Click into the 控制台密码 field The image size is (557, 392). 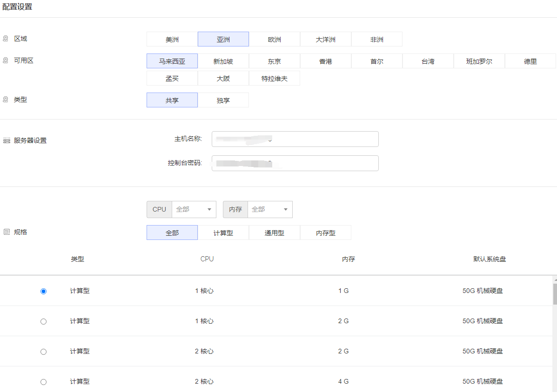[295, 163]
